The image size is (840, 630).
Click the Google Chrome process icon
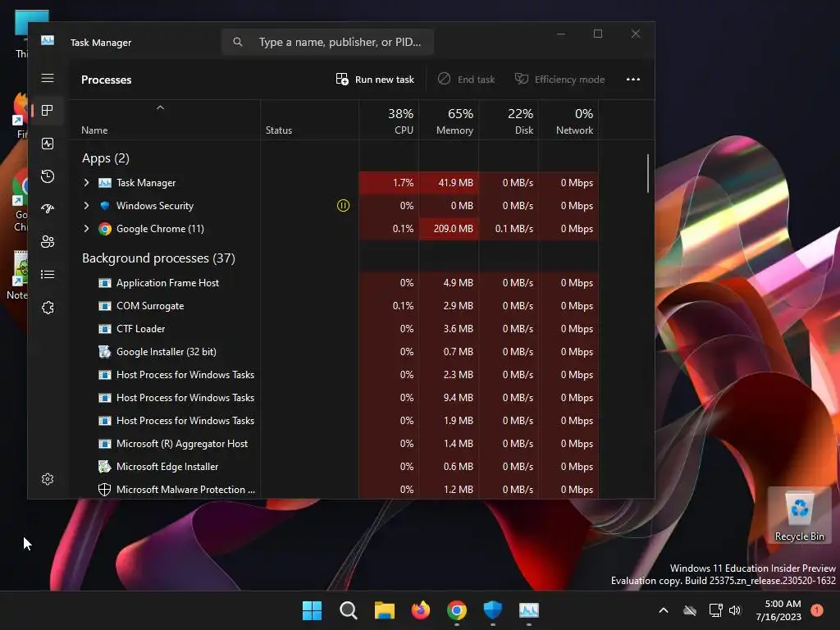click(105, 229)
